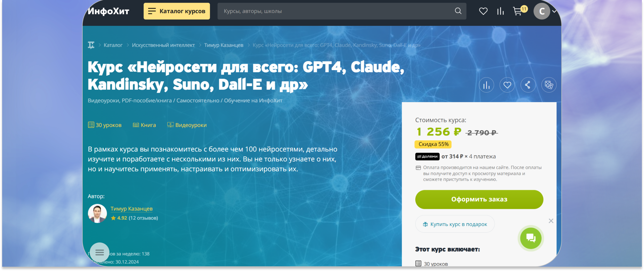Expand user account dropdown arrow
The width and height of the screenshot is (644, 271).
(x=554, y=11)
